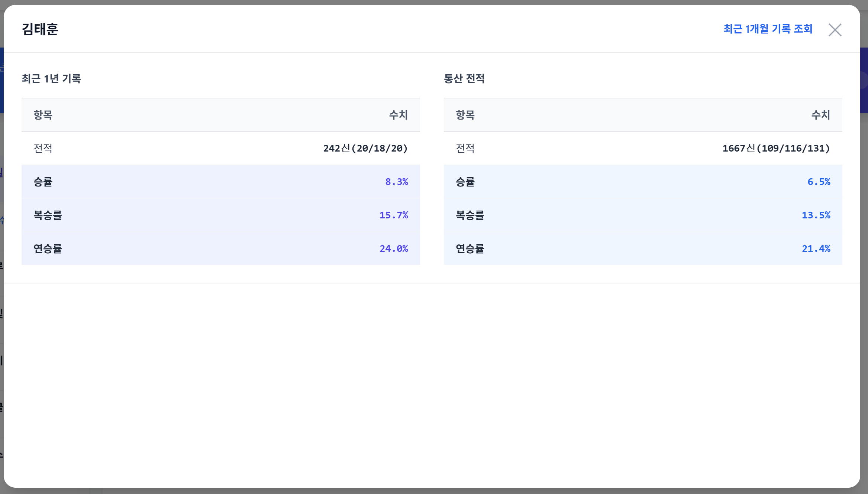The image size is (868, 494).
Task: Click the 24.0% 연승률 value
Action: [393, 248]
